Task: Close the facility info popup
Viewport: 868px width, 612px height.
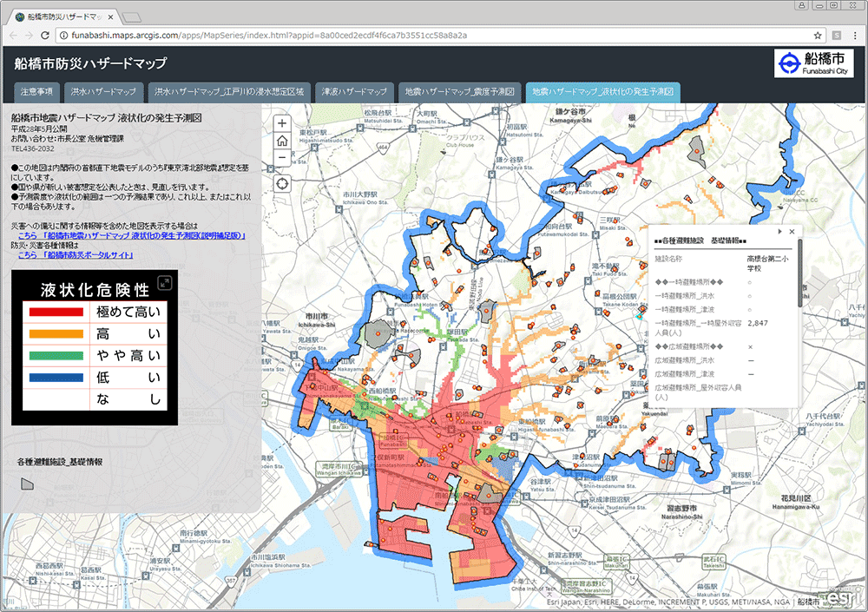Action: click(x=792, y=232)
